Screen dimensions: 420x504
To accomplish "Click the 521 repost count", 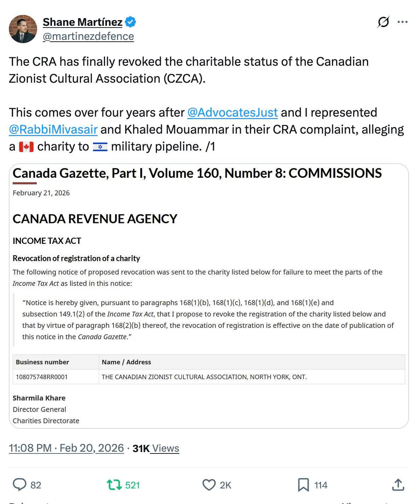I will pos(132,485).
